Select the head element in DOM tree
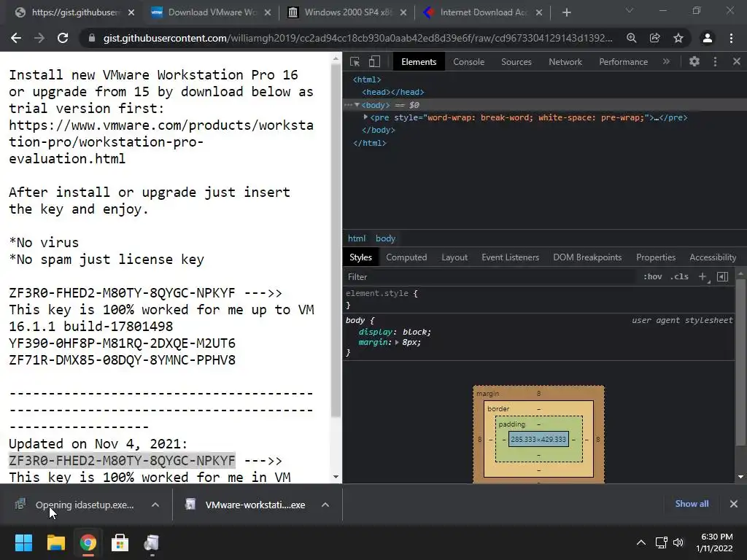 click(393, 92)
